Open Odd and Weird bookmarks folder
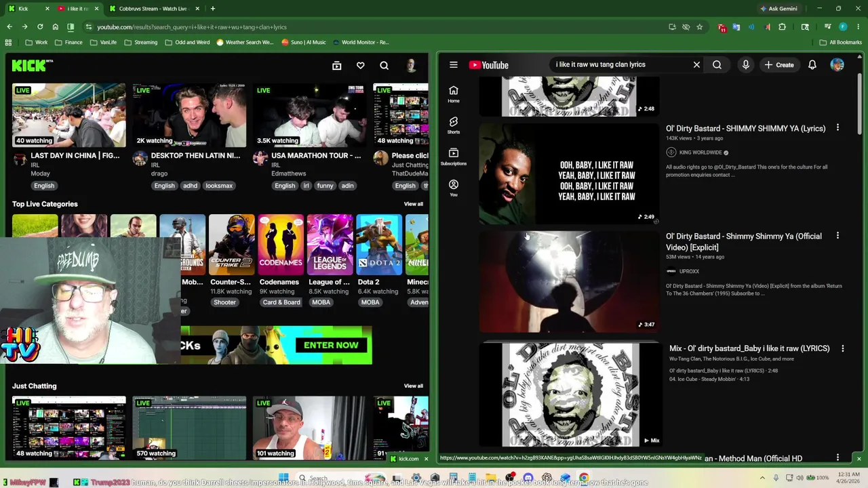868x488 pixels. pos(187,42)
